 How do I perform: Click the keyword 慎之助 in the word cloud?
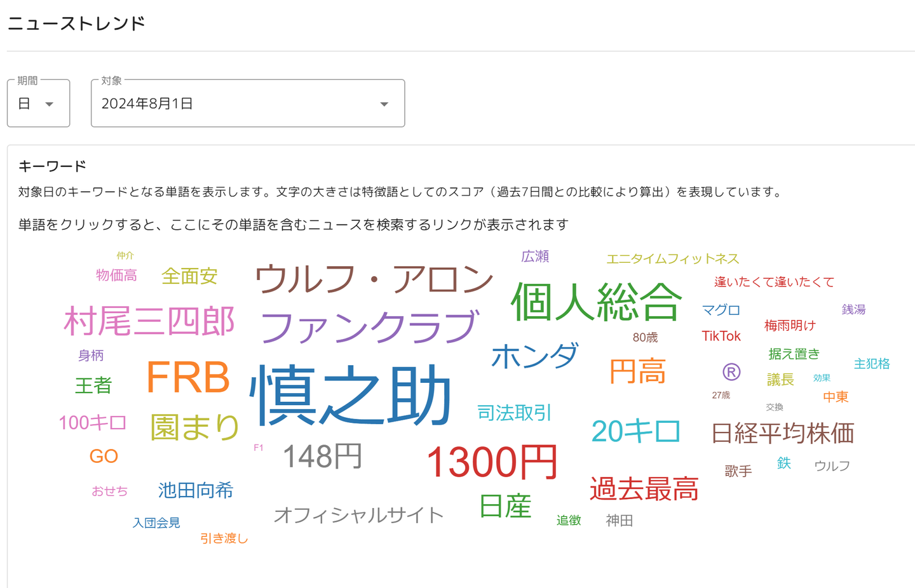coord(351,396)
